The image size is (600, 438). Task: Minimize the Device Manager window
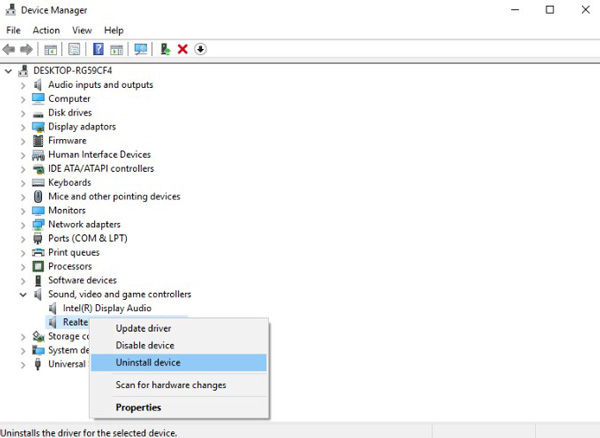[x=515, y=10]
